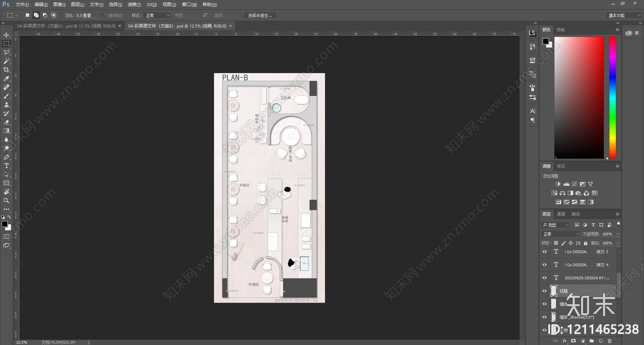Click the 选择并遮住 button

tap(260, 15)
